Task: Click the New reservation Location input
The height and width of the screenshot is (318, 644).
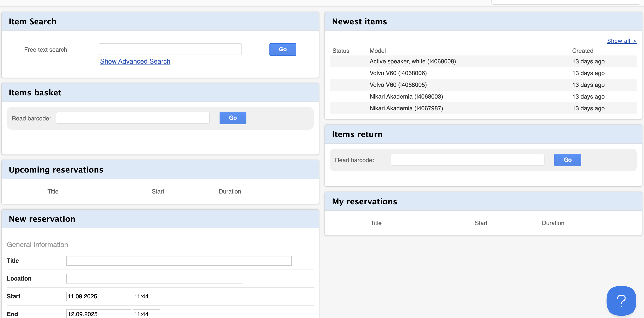Action: (154, 279)
